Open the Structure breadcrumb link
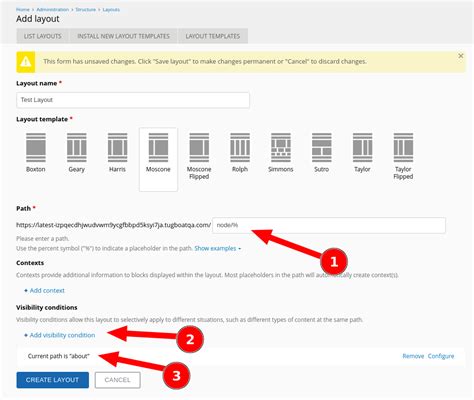This screenshot has width=474, height=400. point(85,10)
